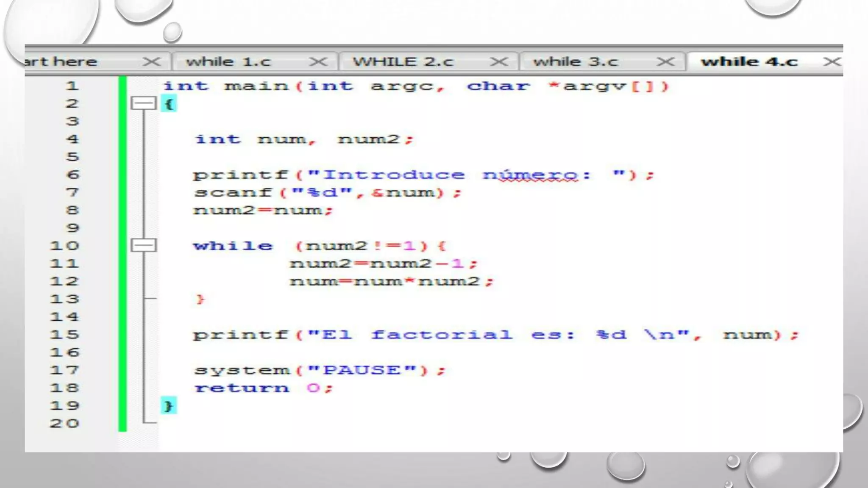This screenshot has height=488, width=868.
Task: Click line number 10 in the gutter
Action: (x=64, y=246)
